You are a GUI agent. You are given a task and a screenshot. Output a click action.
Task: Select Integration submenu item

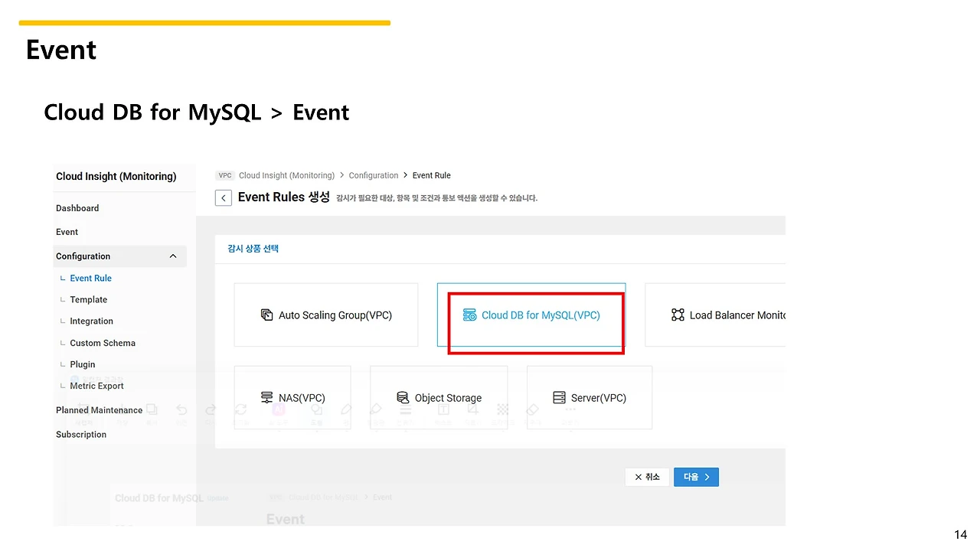(92, 321)
